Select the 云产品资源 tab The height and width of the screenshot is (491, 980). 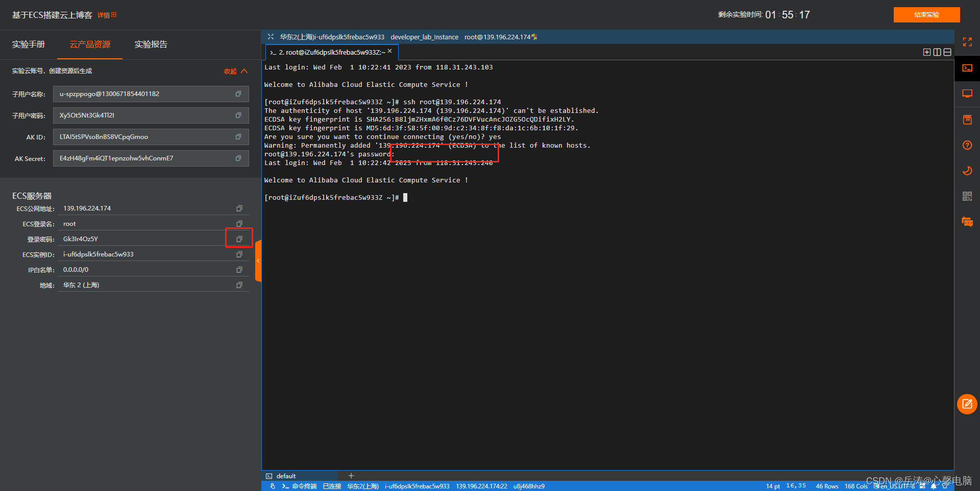[90, 44]
